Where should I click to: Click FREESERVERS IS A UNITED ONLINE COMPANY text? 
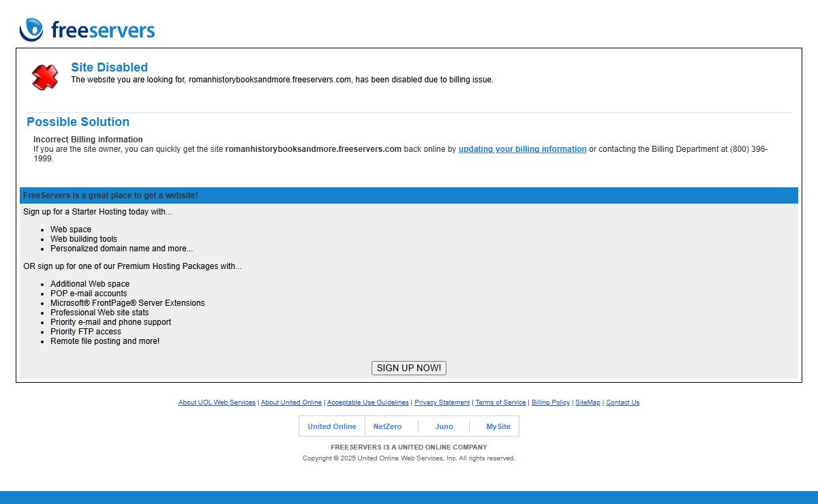[409, 447]
